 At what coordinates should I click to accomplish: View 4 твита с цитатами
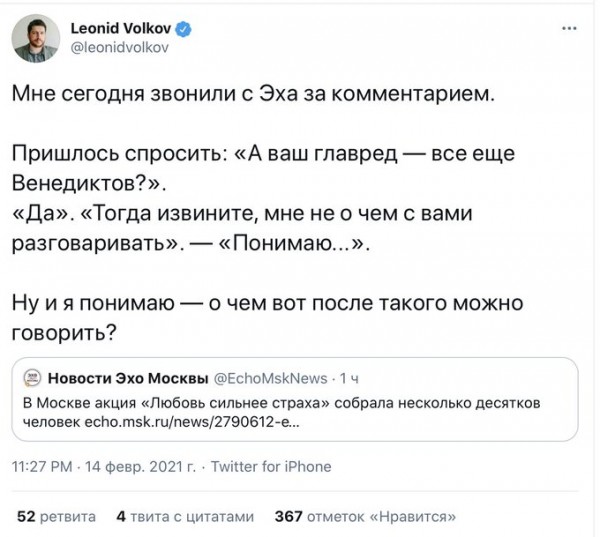(x=185, y=516)
